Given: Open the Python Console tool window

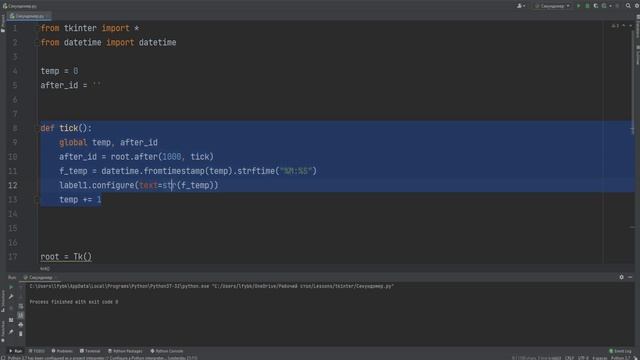Looking at the screenshot, I should [x=167, y=351].
